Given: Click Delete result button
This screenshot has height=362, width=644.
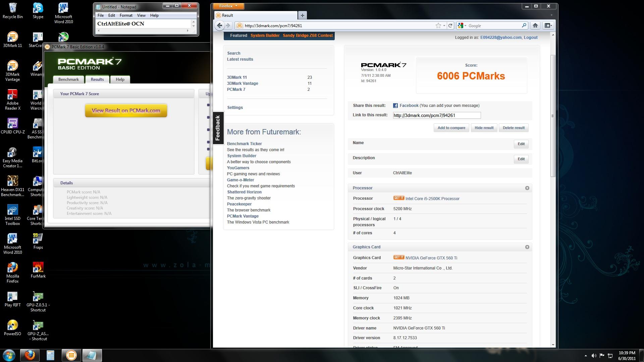Looking at the screenshot, I should coord(514,128).
